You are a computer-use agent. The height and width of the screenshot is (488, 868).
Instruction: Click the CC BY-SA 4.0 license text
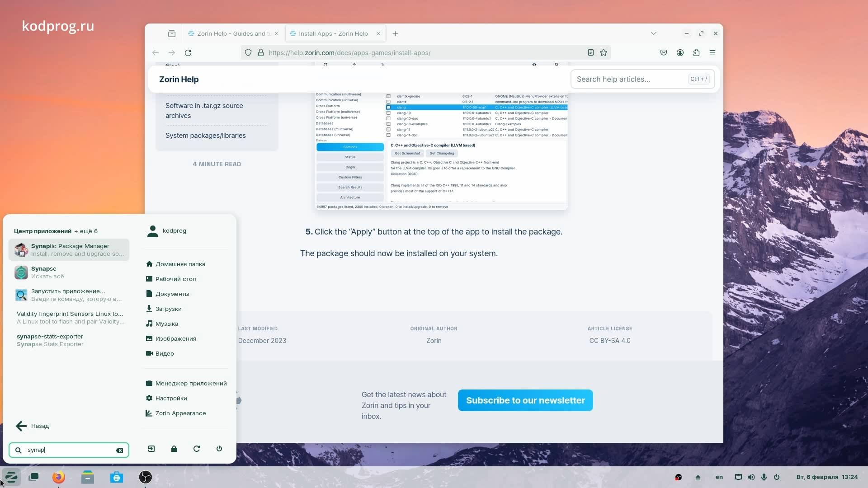tap(610, 341)
